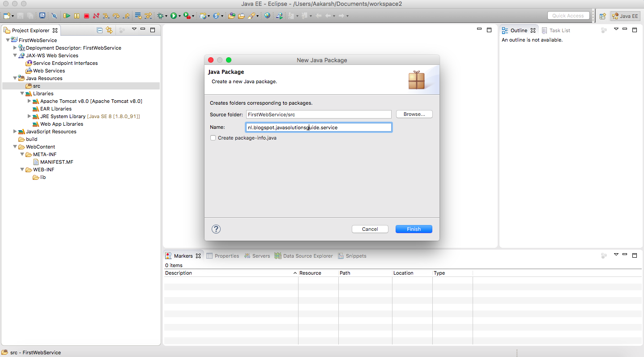This screenshot has height=357, width=644.
Task: Switch to the Properties tab
Action: 223,256
